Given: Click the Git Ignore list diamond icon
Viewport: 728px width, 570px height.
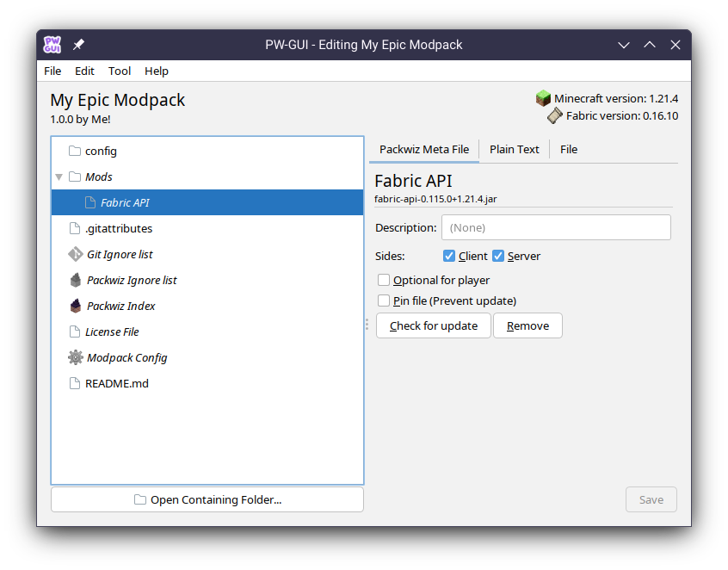Looking at the screenshot, I should coord(74,254).
